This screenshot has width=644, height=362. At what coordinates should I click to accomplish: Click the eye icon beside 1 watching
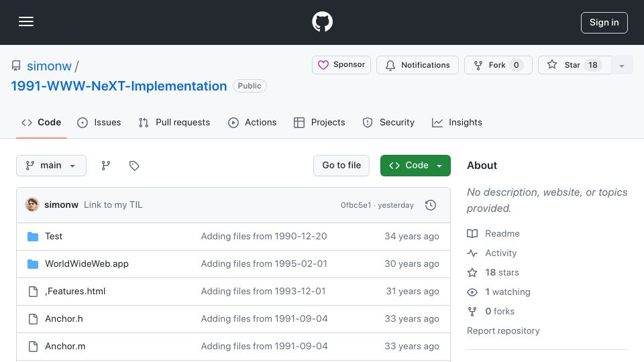pos(472,292)
